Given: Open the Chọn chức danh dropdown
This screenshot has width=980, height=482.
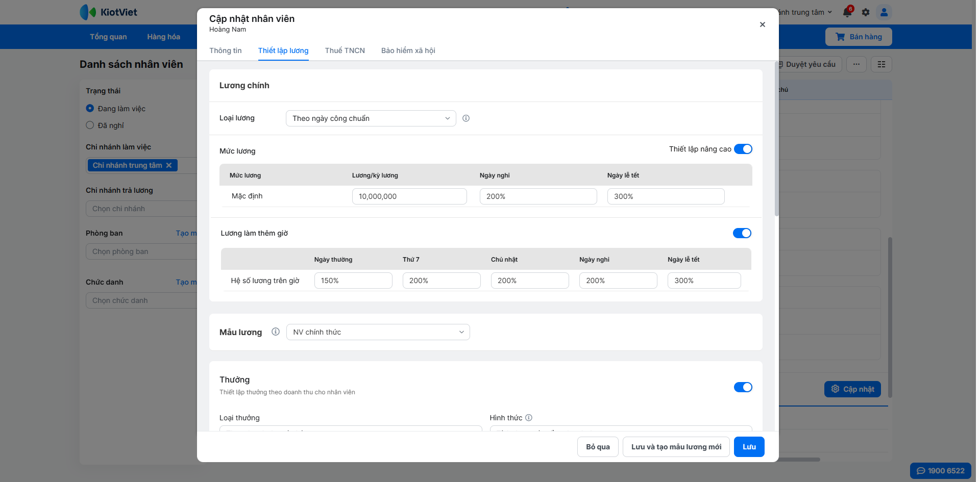Looking at the screenshot, I should [141, 300].
